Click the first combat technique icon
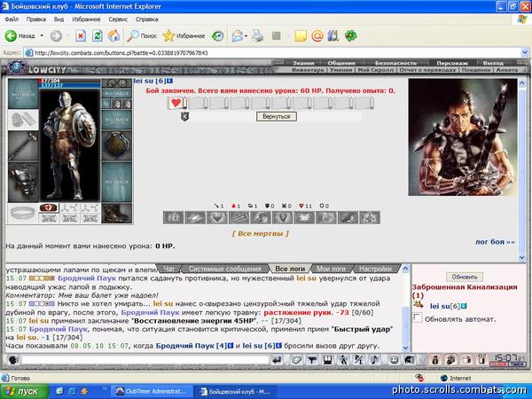532x399 pixels. click(174, 217)
